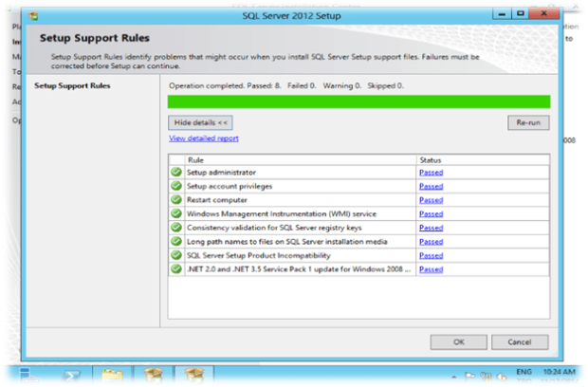The width and height of the screenshot is (588, 387).
Task: Collapse rule list with Hide details button
Action: 199,122
